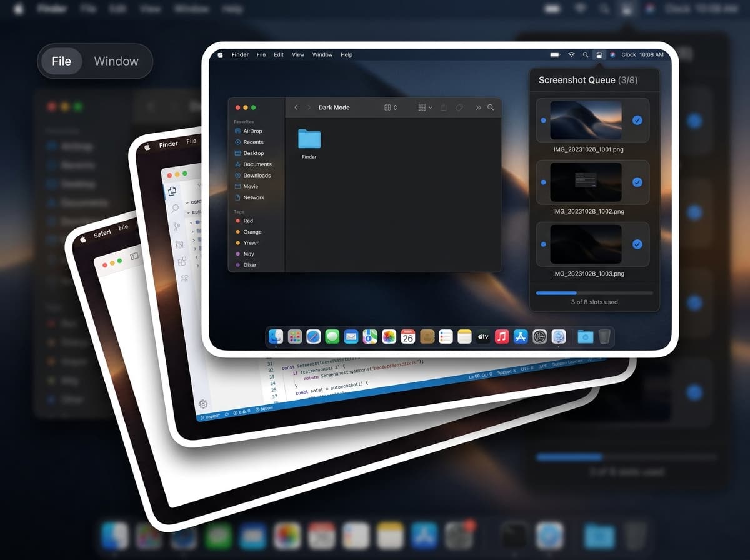Click the Spotlight search icon in menu bar

(586, 55)
